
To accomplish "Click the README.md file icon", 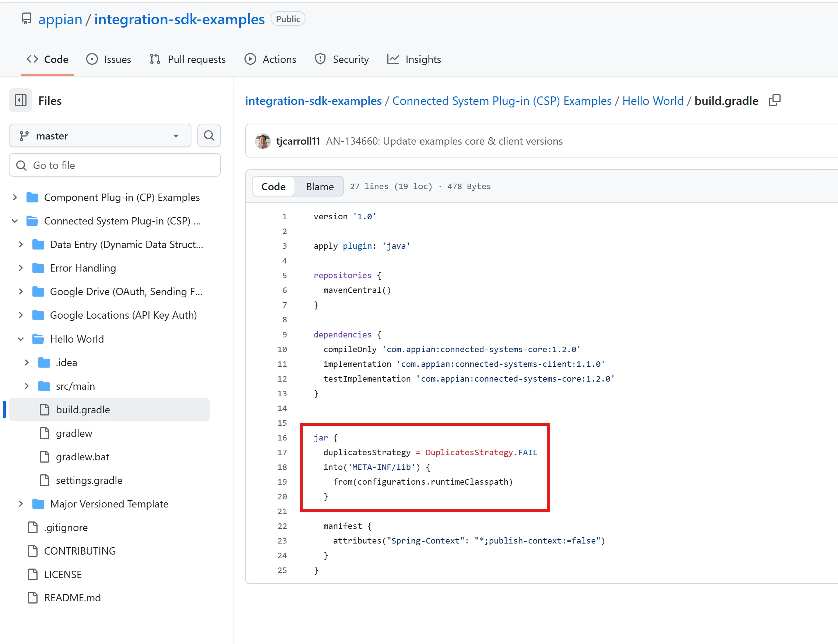I will coord(33,598).
